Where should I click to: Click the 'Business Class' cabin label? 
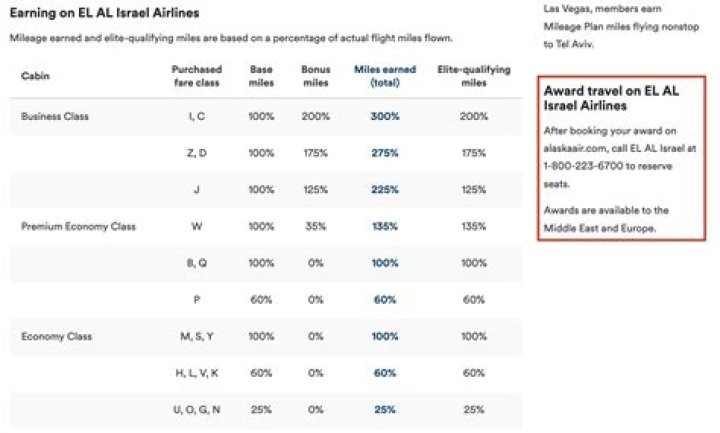pos(55,117)
